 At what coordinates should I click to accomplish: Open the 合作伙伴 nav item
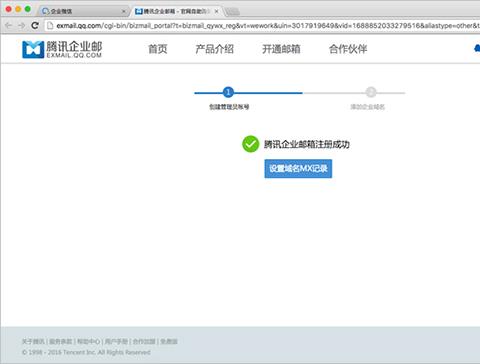(348, 49)
